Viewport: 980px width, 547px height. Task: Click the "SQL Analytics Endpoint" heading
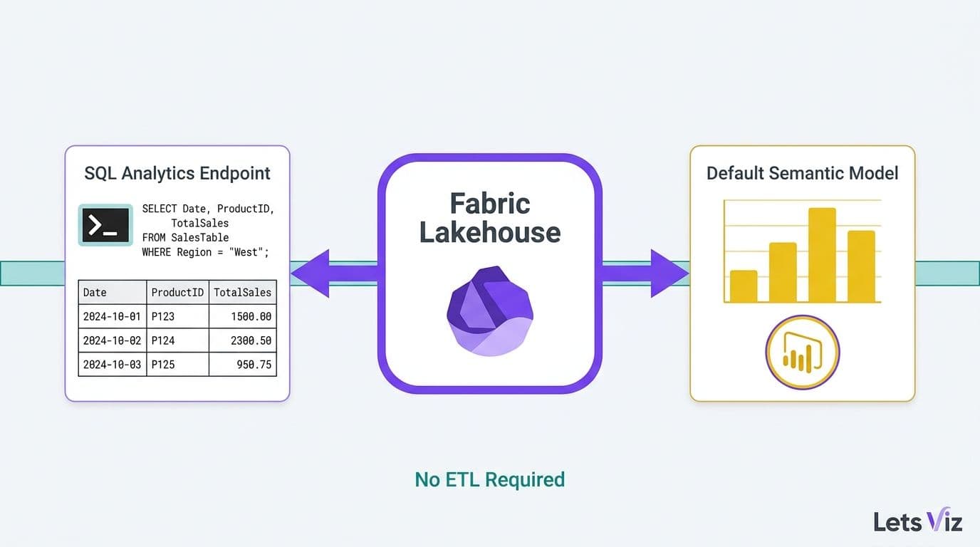[x=177, y=173]
